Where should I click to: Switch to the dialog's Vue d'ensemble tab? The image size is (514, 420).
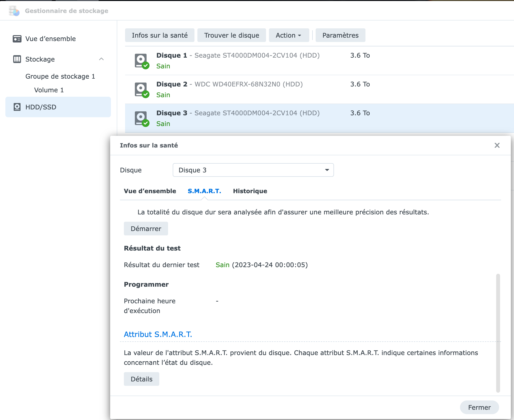pyautogui.click(x=150, y=191)
